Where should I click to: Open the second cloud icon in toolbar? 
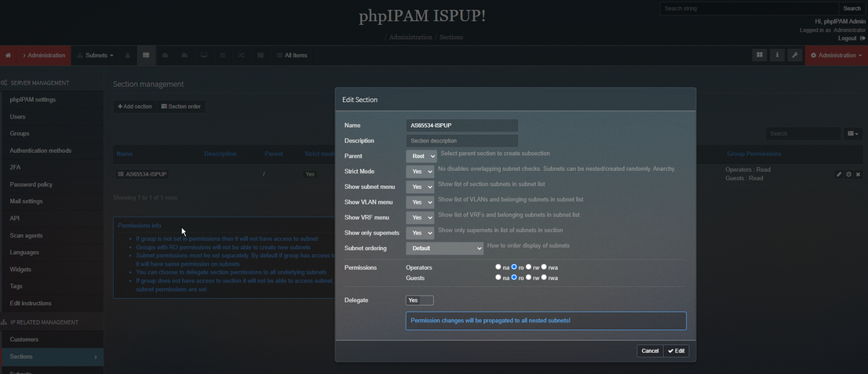tap(184, 56)
